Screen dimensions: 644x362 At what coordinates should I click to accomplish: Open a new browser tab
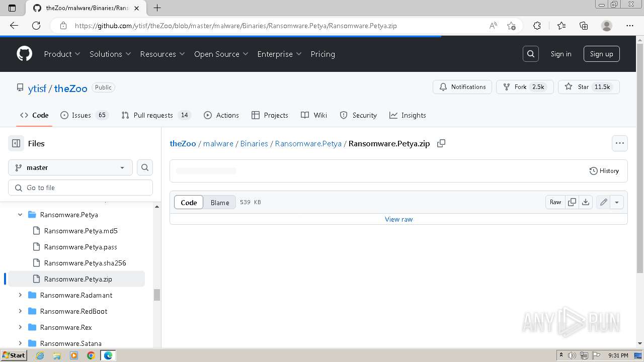[x=157, y=8]
